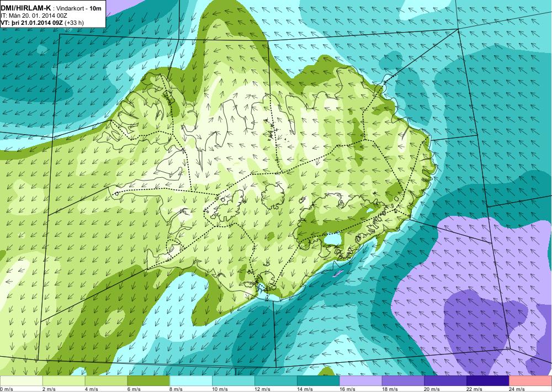This screenshot has height=392, width=552.
Task: Click the 8–10 m/s light cyan swatch
Action: click(191, 381)
